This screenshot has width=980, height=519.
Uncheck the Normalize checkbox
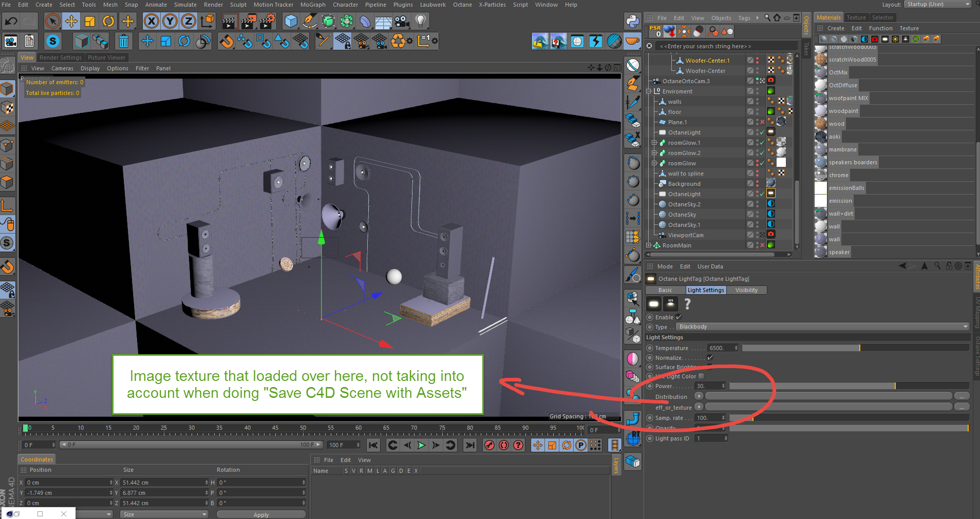click(x=710, y=358)
